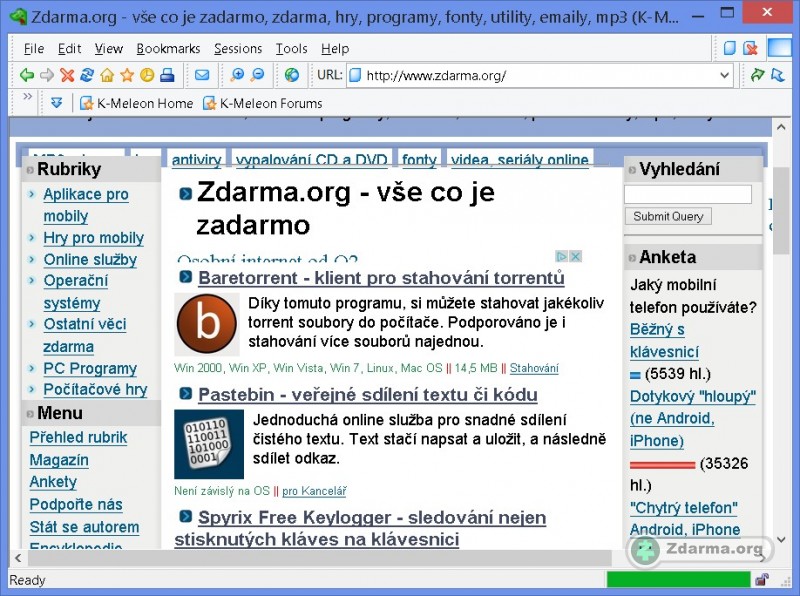The image size is (800, 596).
Task: Open the Baretorrent article heading link
Action: (x=381, y=278)
